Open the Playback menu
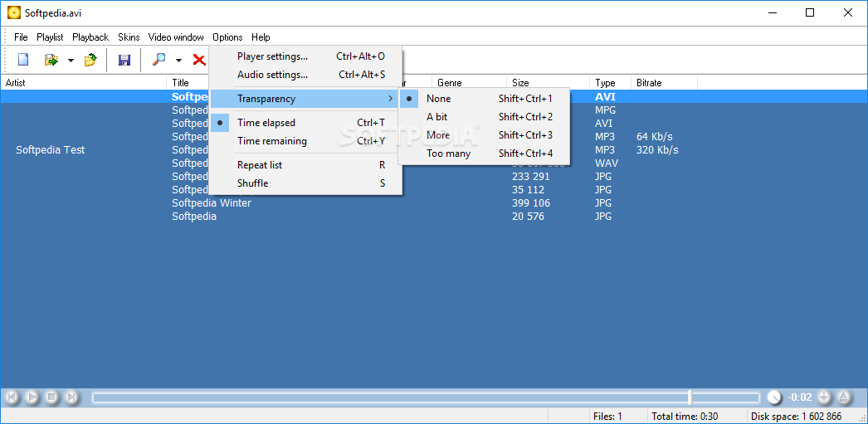868x424 pixels. pos(90,37)
